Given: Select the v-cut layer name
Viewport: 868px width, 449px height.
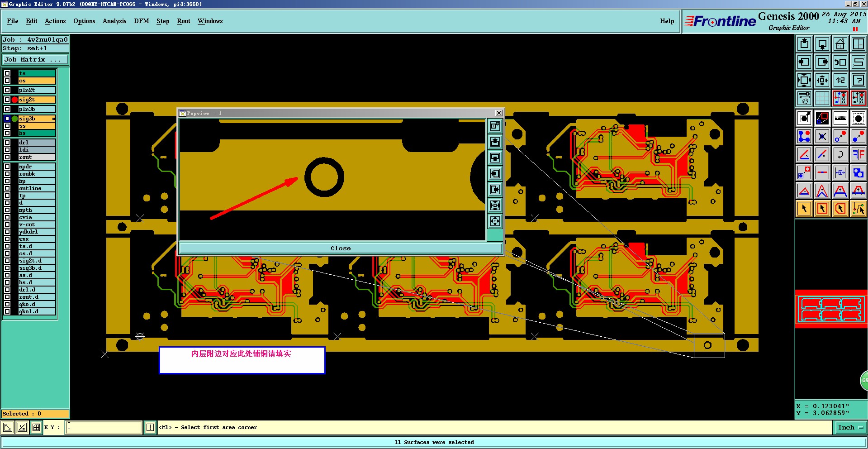Looking at the screenshot, I should 37,224.
